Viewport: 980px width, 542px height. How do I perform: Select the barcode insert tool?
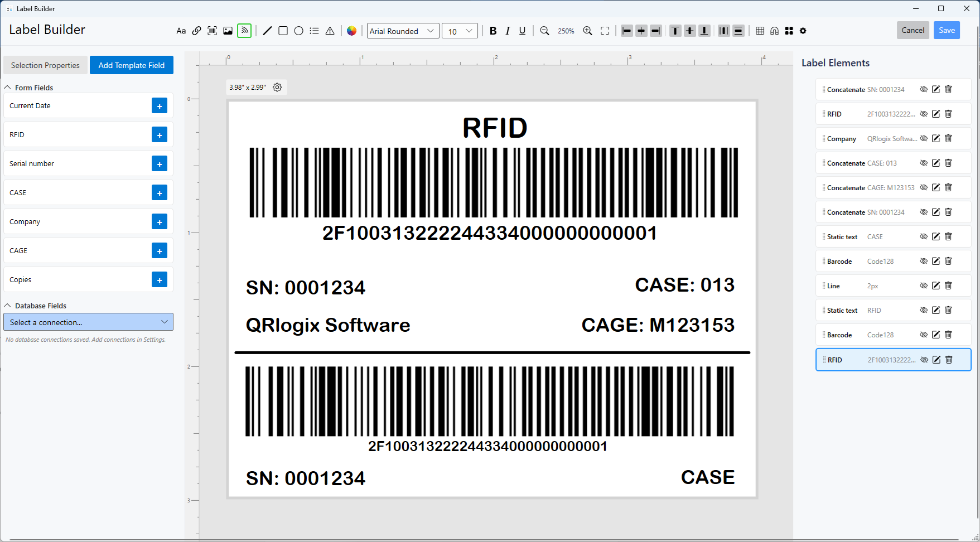click(212, 31)
